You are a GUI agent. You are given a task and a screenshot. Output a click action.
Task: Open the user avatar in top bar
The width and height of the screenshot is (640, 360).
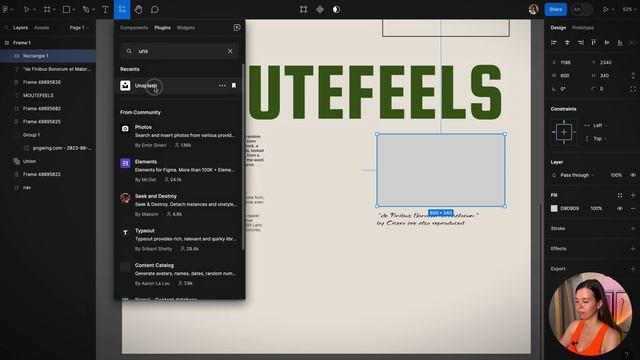[x=533, y=9]
